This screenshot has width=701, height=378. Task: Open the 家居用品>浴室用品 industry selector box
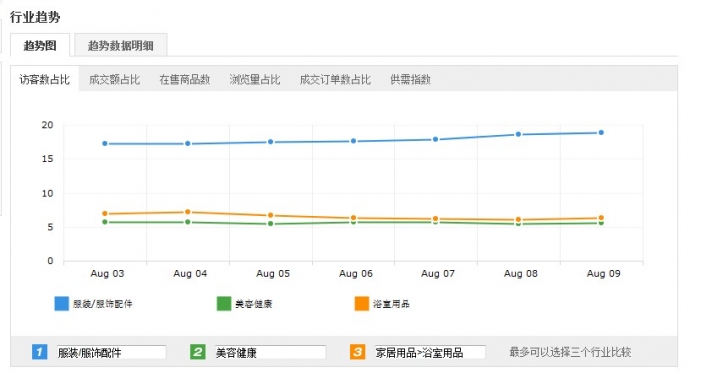430,353
